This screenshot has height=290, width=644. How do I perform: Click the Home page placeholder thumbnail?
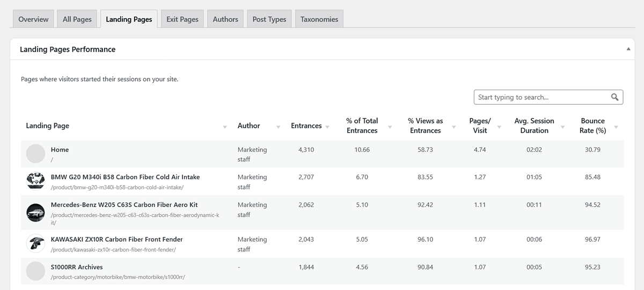coord(35,154)
